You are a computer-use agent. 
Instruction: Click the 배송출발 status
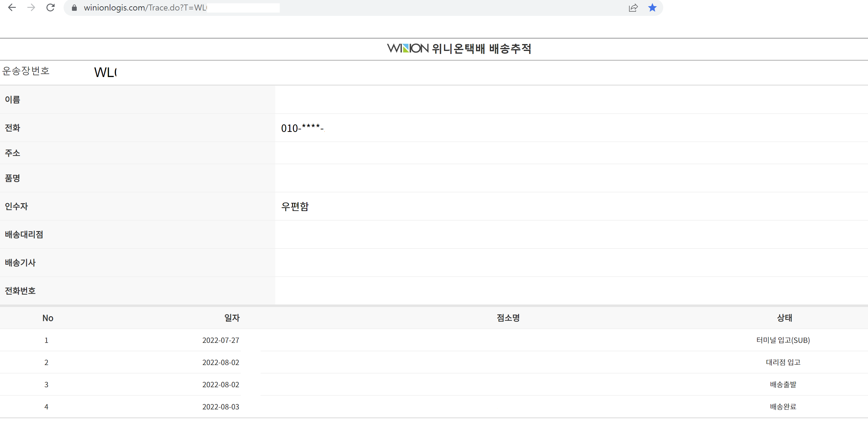783,385
